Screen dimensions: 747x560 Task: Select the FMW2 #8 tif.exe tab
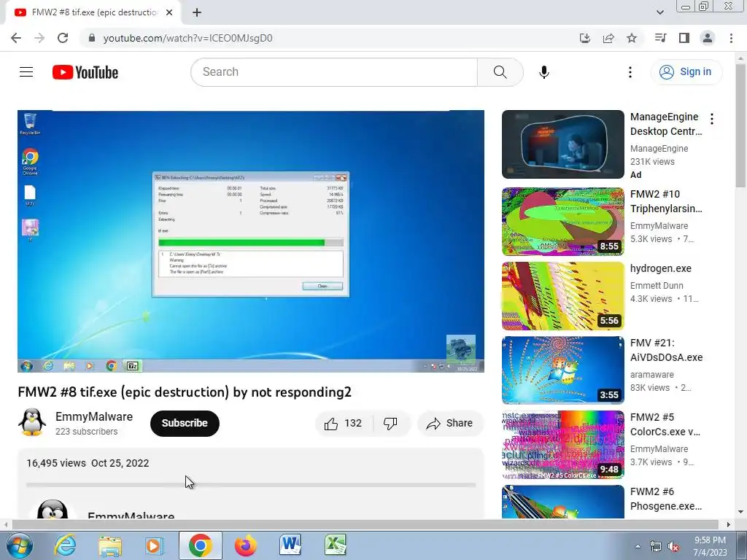[93, 13]
